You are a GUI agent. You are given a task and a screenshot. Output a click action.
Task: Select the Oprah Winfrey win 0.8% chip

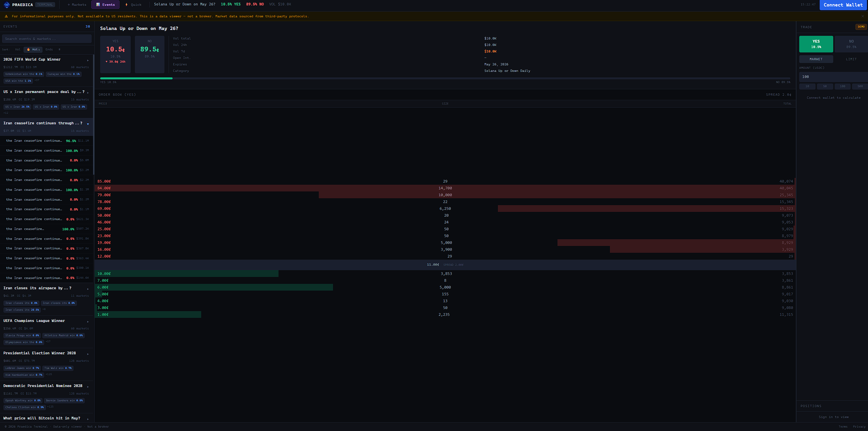(x=23, y=401)
